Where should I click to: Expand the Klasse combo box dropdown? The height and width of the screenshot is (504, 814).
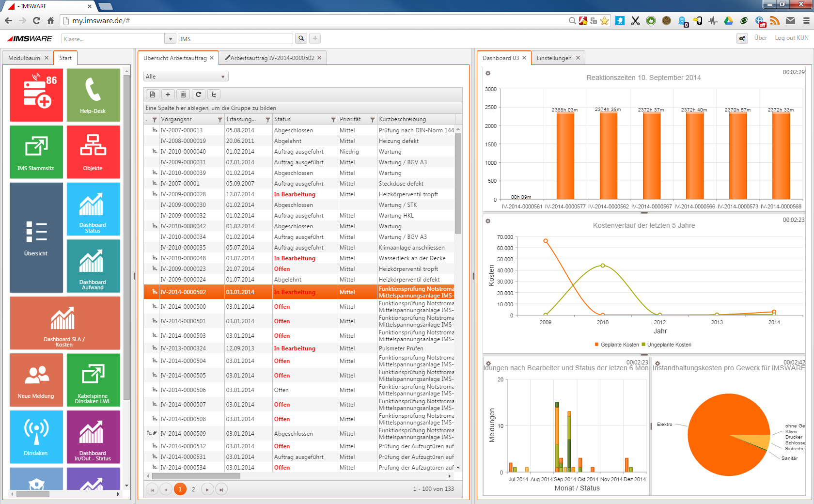(x=170, y=39)
